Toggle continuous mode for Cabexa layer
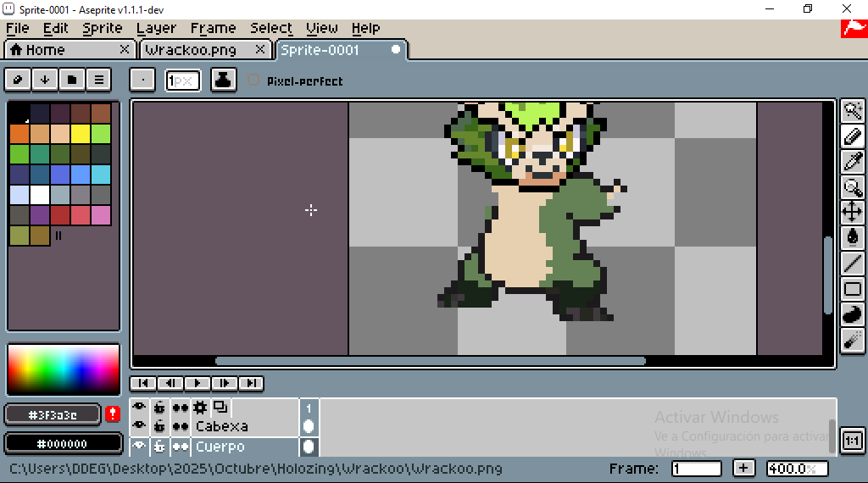Viewport: 868px width, 483px height. click(x=180, y=426)
